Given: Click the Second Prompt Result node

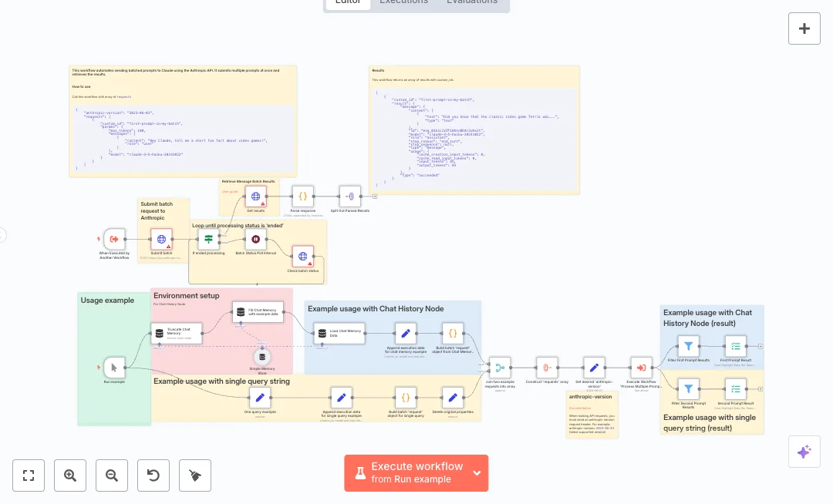Looking at the screenshot, I should point(735,389).
